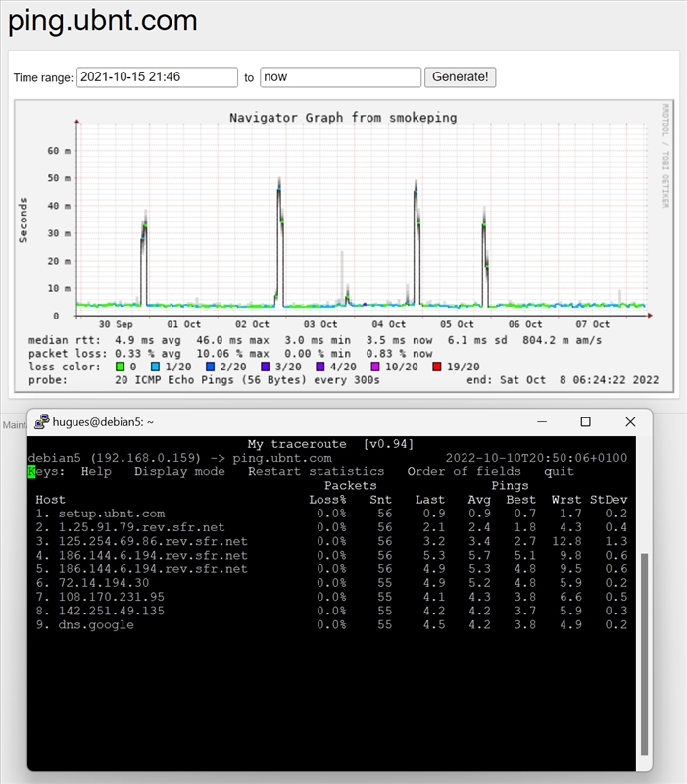Click the ping.ubnt.com page heading
Screen dimensions: 687x784
[103, 21]
